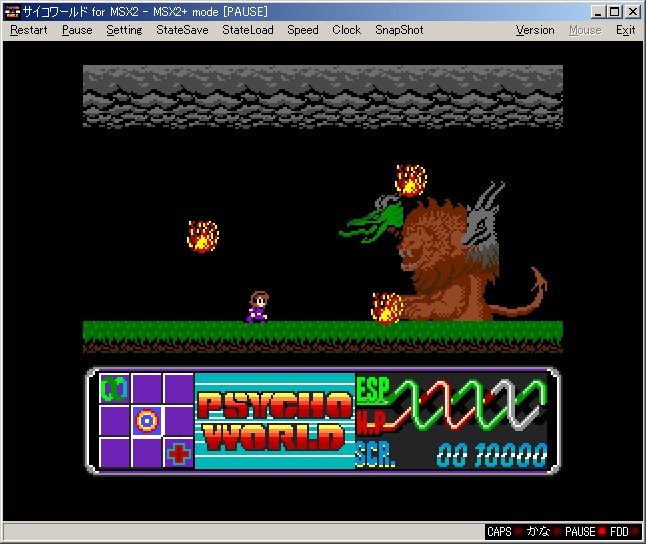Minimize the emulator window
This screenshot has width=646, height=544.
click(598, 12)
